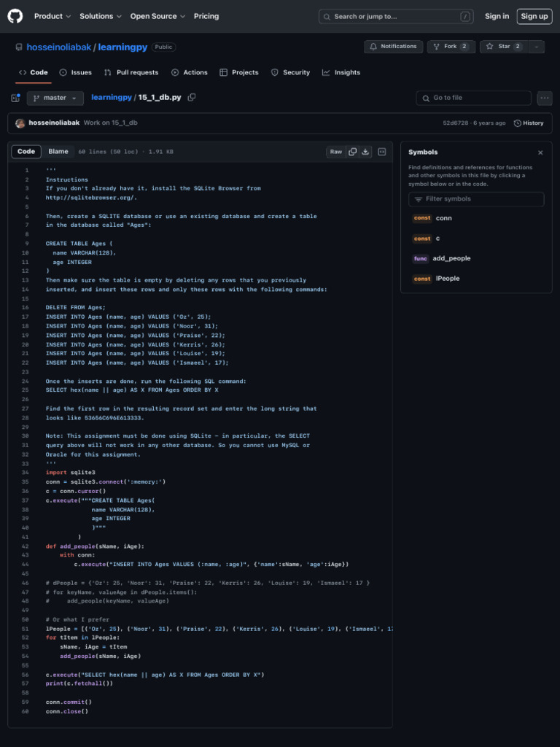Click the Fork count badge
Image resolution: width=560 pixels, height=747 pixels.
click(464, 47)
